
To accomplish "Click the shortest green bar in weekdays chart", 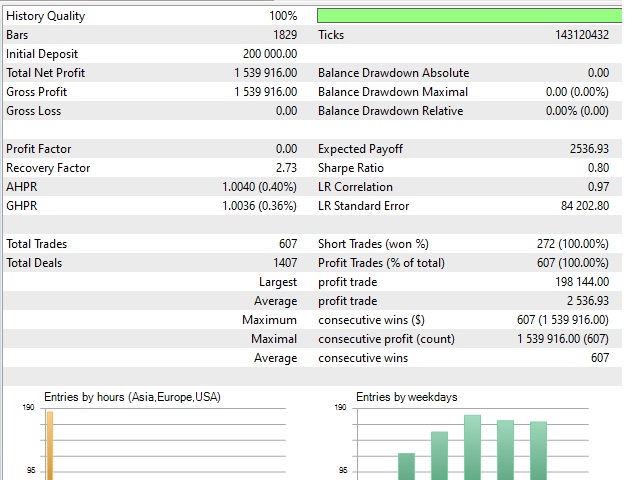I will [x=406, y=466].
